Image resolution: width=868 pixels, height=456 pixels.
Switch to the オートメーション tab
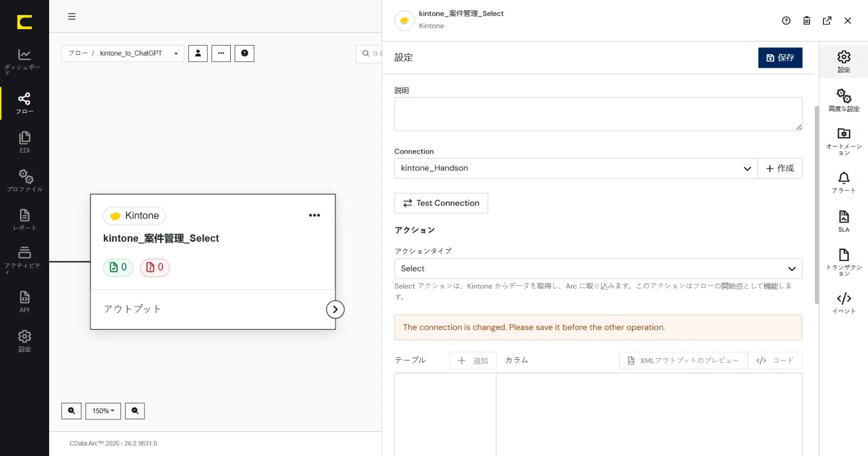click(844, 141)
